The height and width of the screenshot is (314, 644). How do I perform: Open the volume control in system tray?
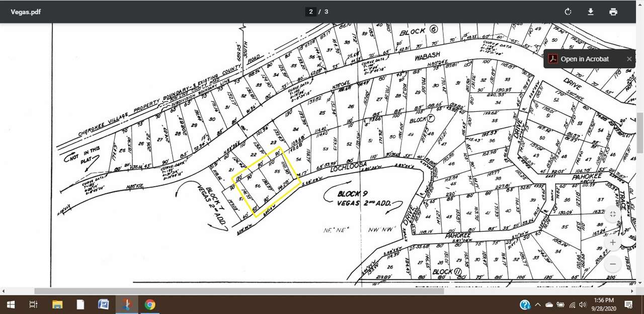click(x=583, y=304)
